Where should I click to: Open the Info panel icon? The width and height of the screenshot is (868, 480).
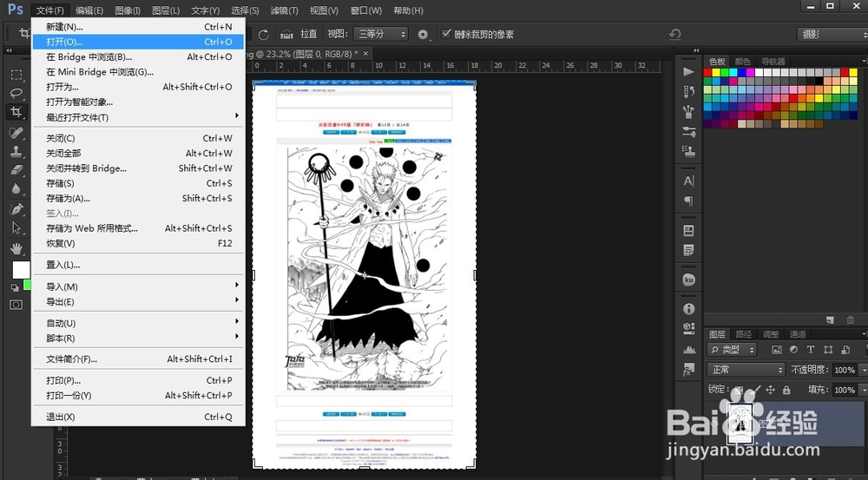[688, 309]
